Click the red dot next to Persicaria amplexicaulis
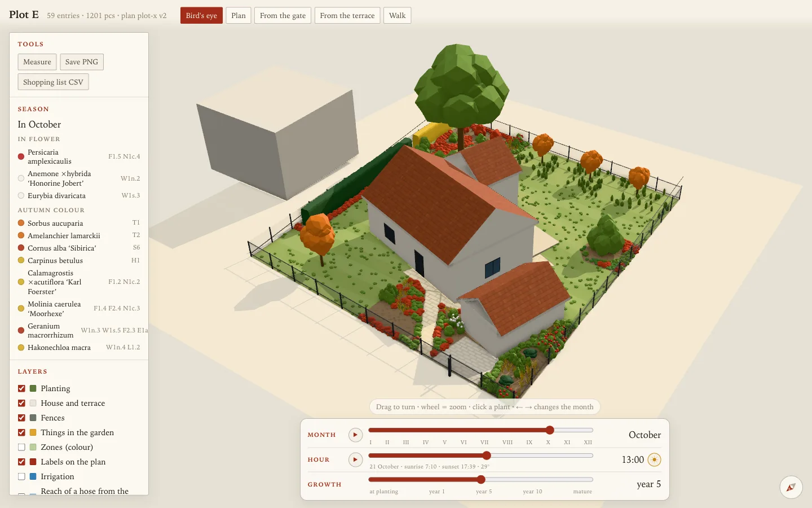This screenshot has height=508, width=812. coord(21,156)
